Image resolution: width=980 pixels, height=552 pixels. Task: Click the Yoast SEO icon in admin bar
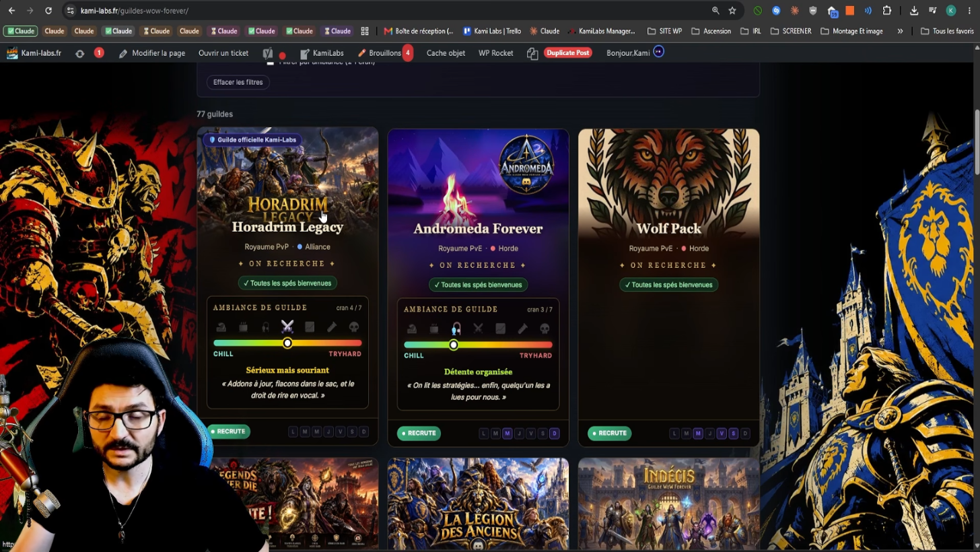click(268, 53)
